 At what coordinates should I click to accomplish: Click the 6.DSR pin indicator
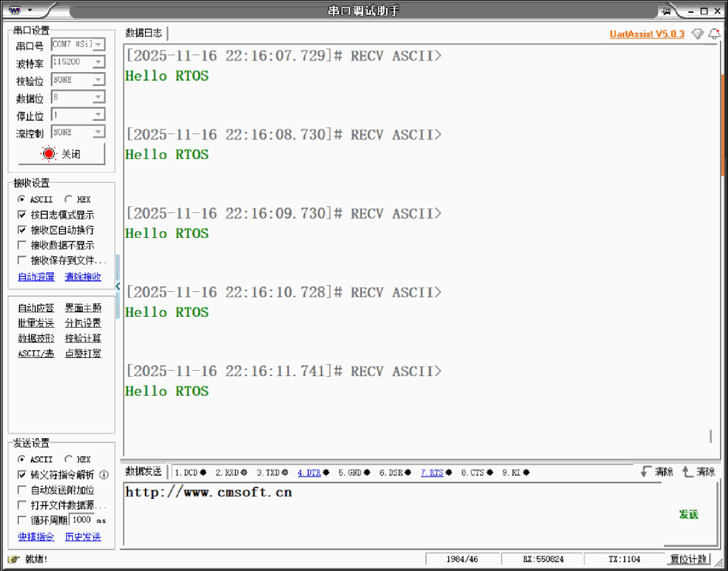click(395, 473)
